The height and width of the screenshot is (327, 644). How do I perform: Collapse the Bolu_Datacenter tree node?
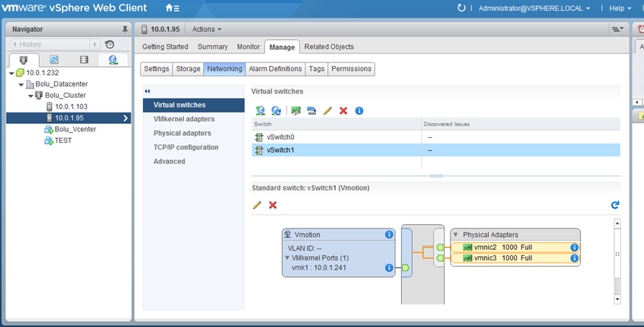click(21, 85)
